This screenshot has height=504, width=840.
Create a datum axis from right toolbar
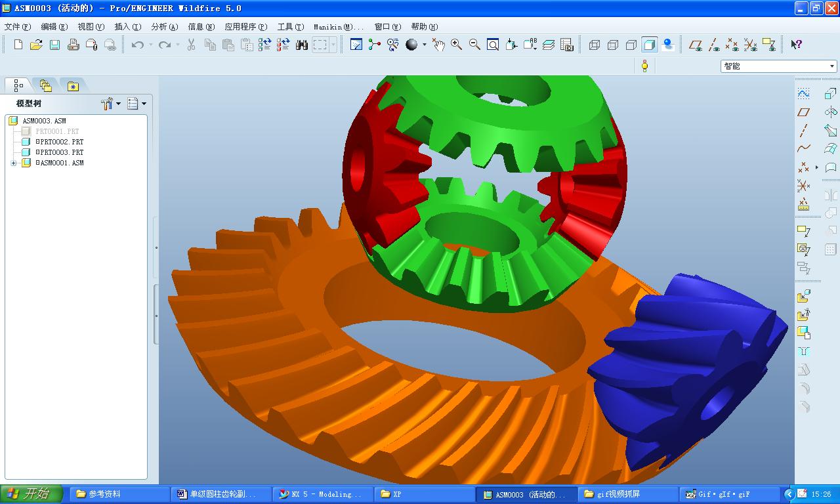pyautogui.click(x=803, y=131)
